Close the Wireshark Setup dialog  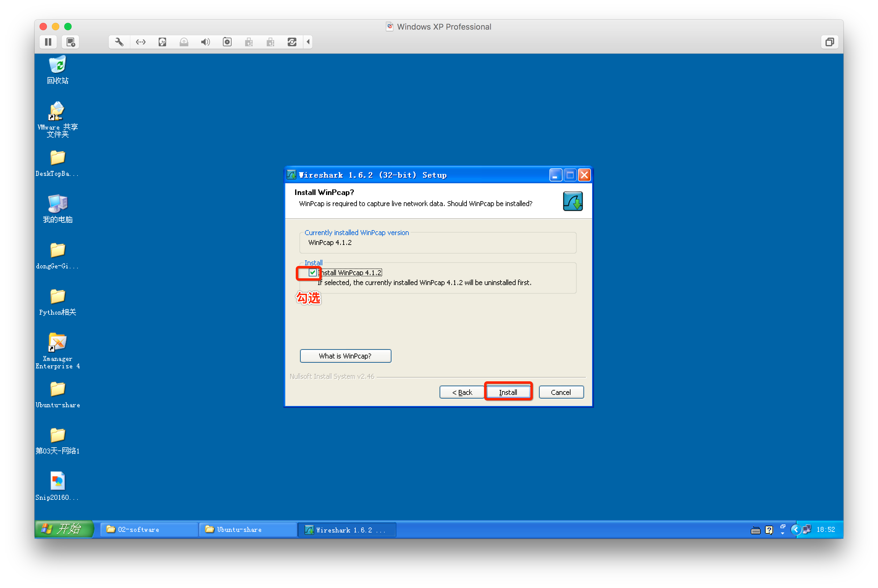tap(584, 175)
